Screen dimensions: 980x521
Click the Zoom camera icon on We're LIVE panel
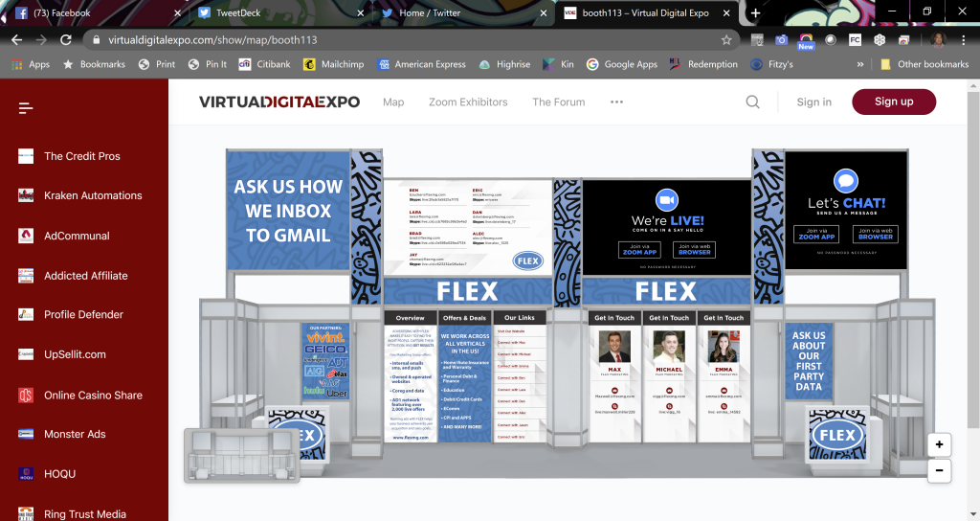[x=667, y=200]
